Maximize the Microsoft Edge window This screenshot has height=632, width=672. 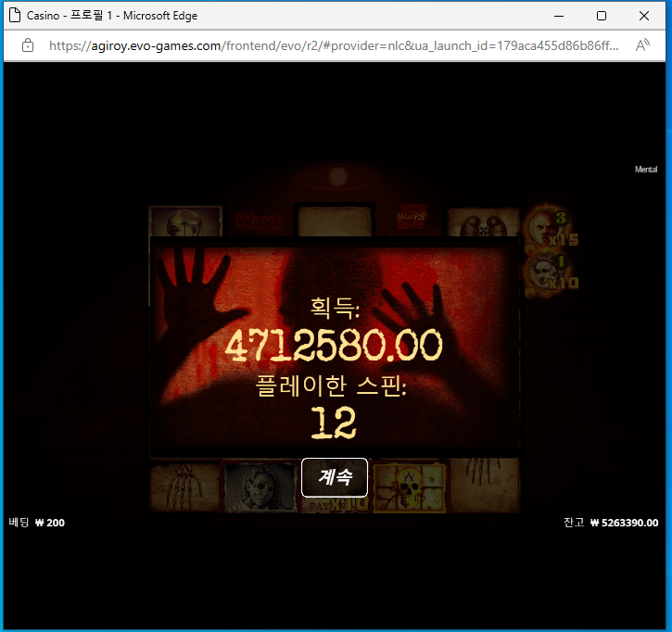tap(602, 16)
